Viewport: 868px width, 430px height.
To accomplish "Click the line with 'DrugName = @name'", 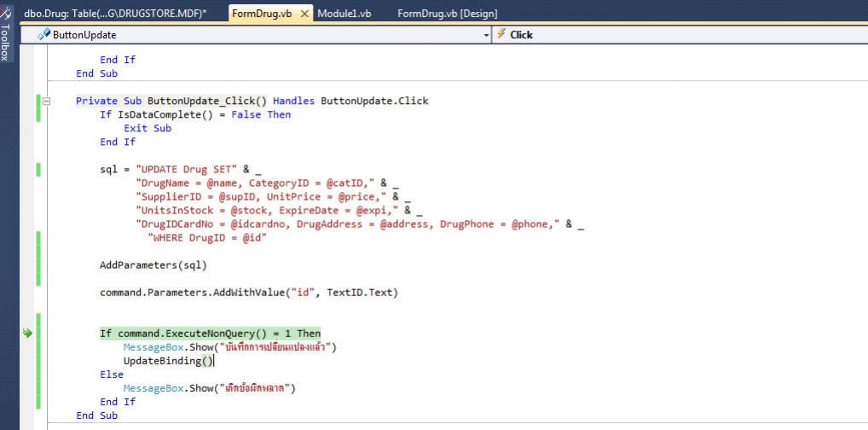I will [x=267, y=183].
